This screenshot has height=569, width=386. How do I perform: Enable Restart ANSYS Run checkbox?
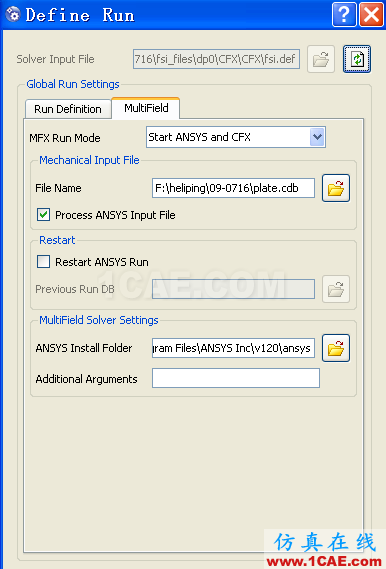click(44, 262)
